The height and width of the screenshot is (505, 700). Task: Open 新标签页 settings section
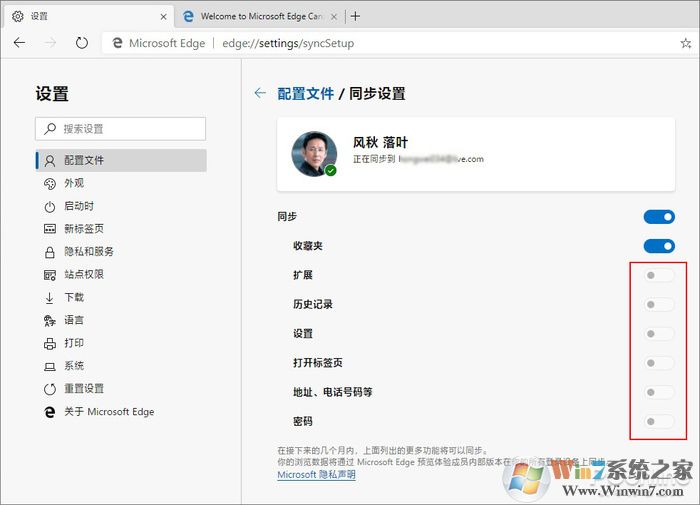point(121,229)
